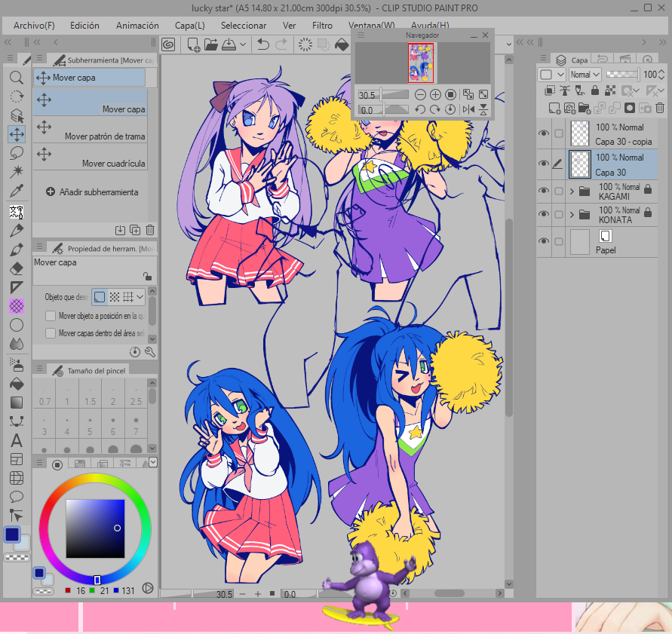Expand the color palette tabs arrow

coord(153,462)
